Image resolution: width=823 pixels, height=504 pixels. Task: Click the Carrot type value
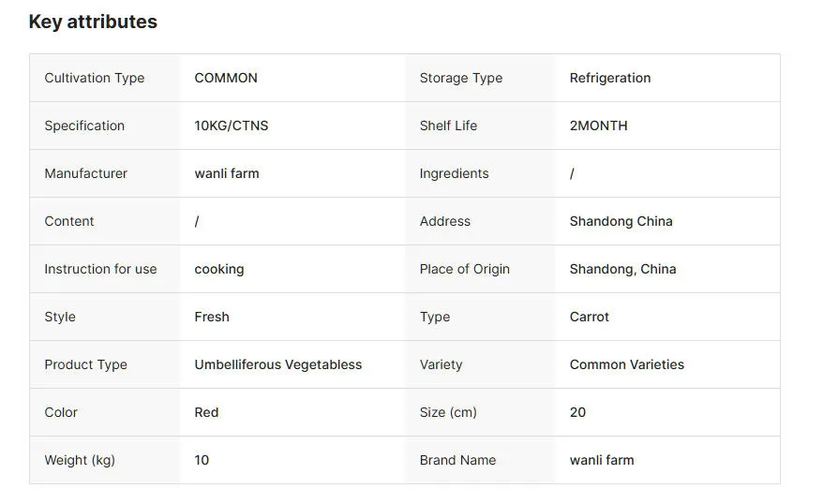click(590, 317)
